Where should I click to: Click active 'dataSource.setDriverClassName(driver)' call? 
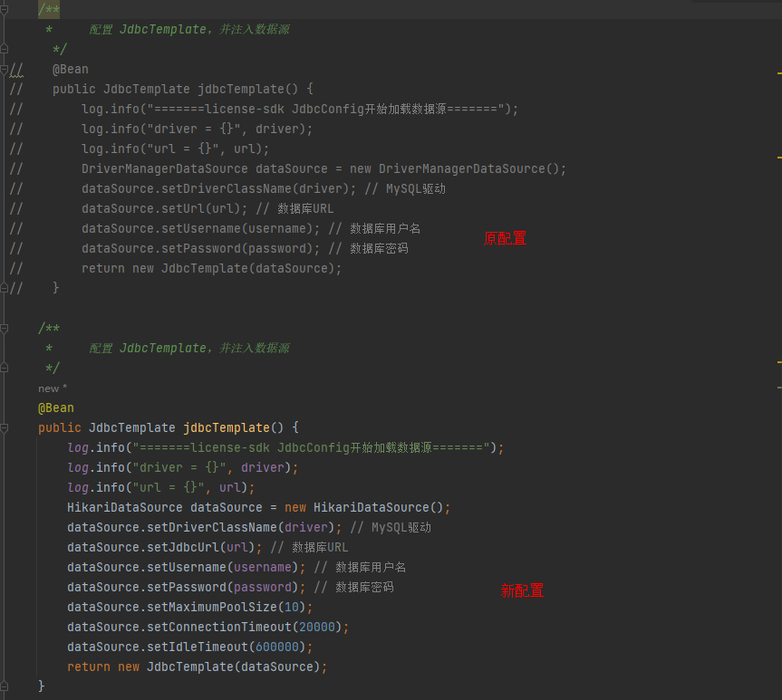(204, 528)
